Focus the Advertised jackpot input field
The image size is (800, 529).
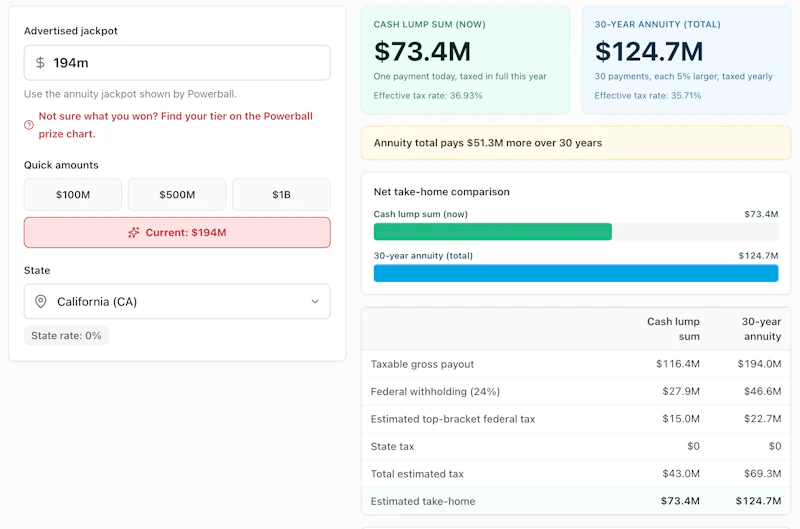(x=177, y=63)
